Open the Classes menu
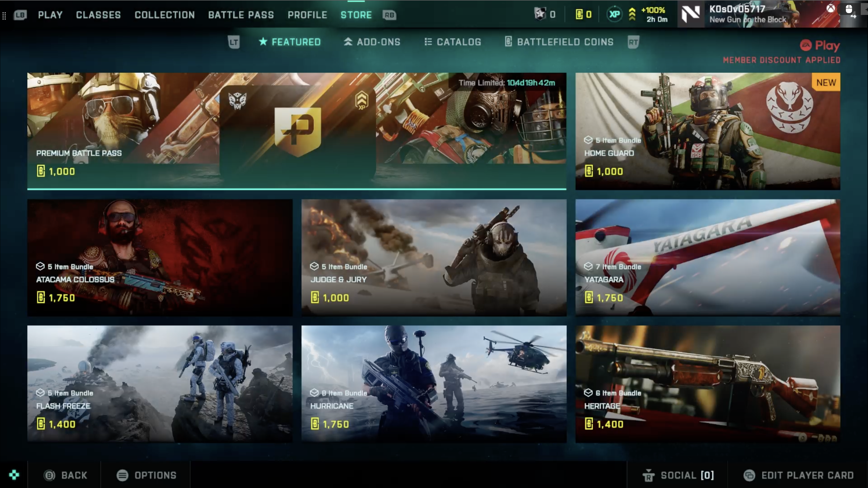Image resolution: width=868 pixels, height=488 pixels. tap(98, 15)
